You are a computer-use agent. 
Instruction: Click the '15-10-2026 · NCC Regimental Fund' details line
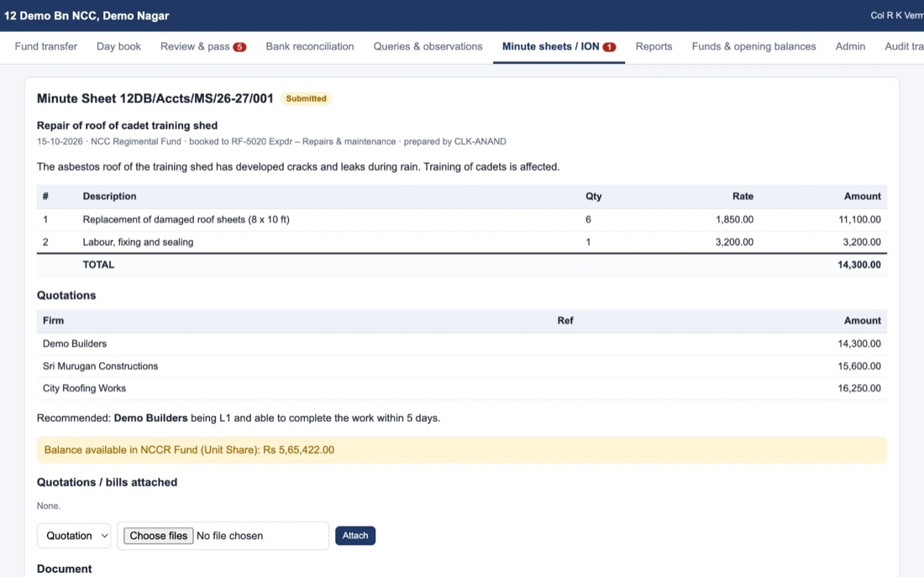(271, 141)
